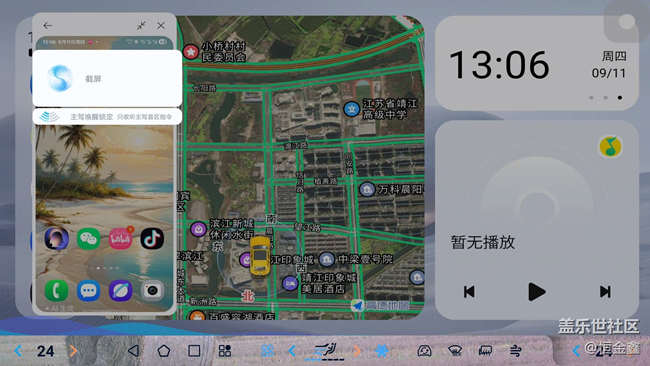Viewport: 650px width, 366px height.
Task: Open the Camera app icon
Action: [x=152, y=291]
